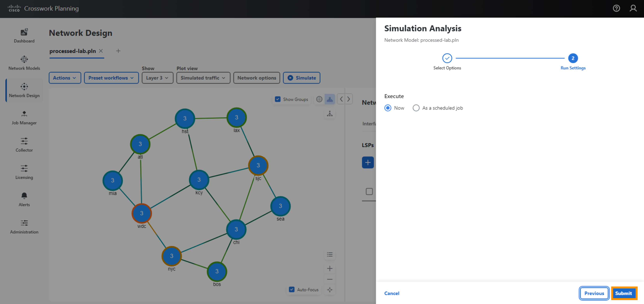This screenshot has width=644, height=304.
Task: Select the processed-lab.pln tab
Action: (72, 51)
